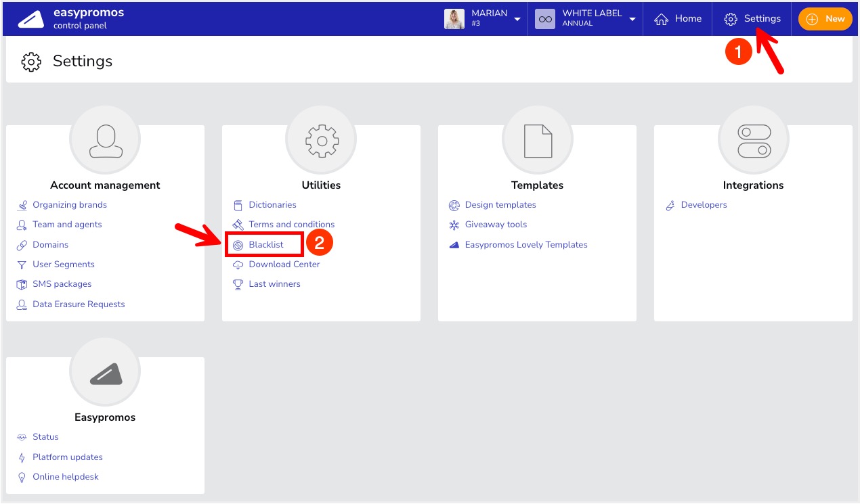Open SMS packages
This screenshot has height=504, width=860.
(62, 284)
